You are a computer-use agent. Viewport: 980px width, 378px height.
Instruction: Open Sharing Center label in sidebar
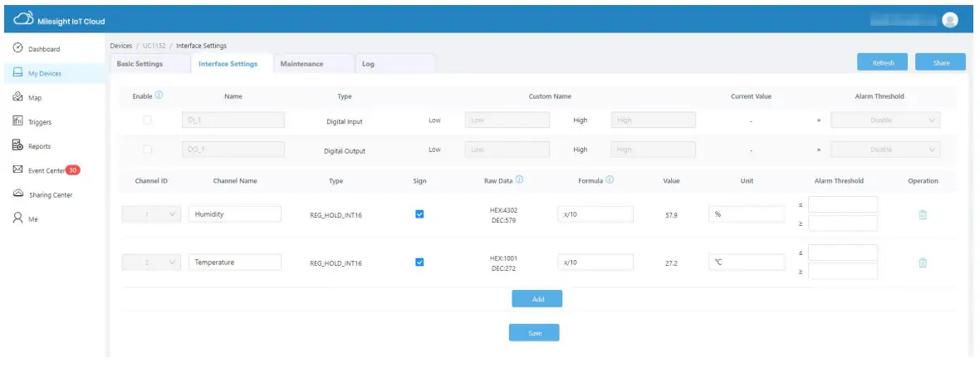(51, 195)
